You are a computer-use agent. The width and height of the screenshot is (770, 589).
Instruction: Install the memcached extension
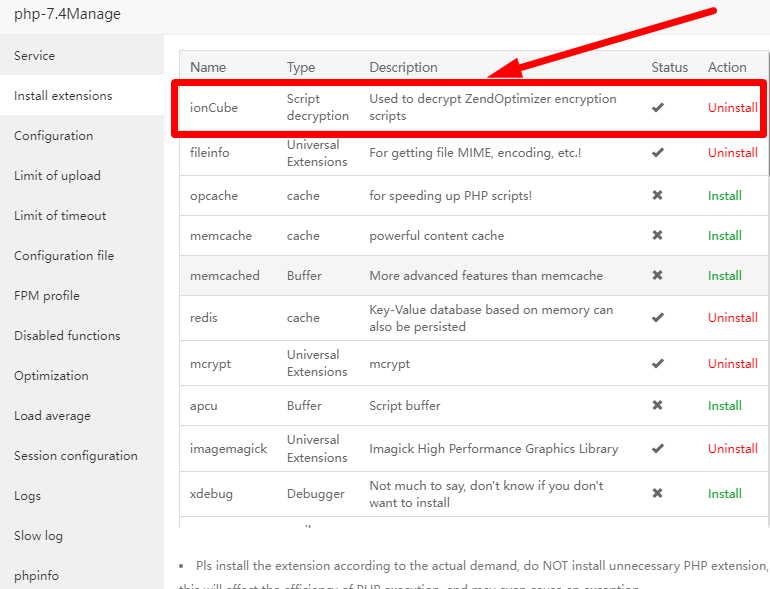pos(725,276)
